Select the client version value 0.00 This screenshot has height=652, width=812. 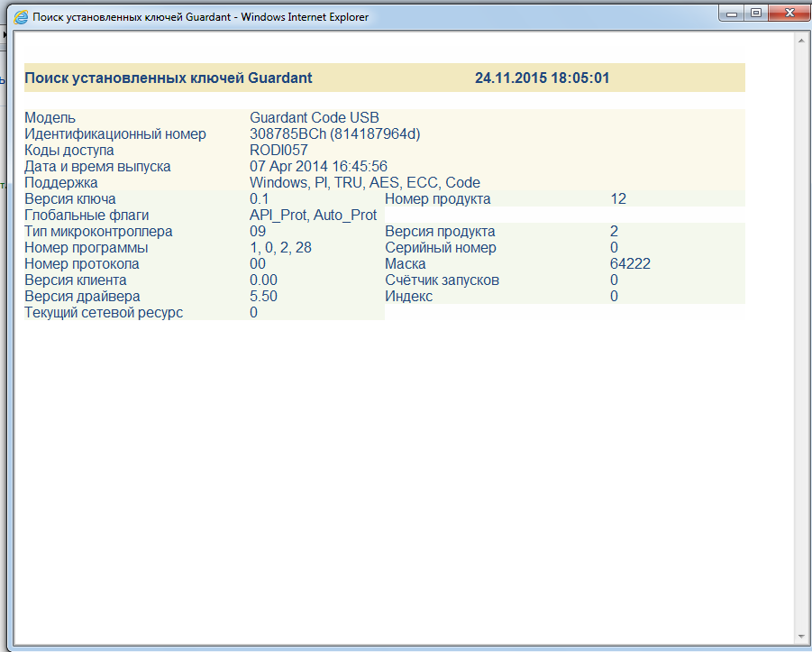[263, 280]
